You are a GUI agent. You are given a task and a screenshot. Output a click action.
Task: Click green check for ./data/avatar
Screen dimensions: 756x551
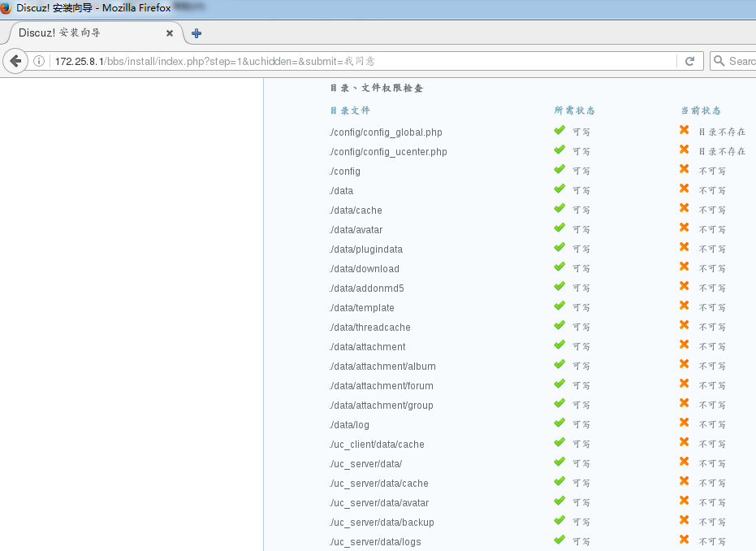pos(559,228)
